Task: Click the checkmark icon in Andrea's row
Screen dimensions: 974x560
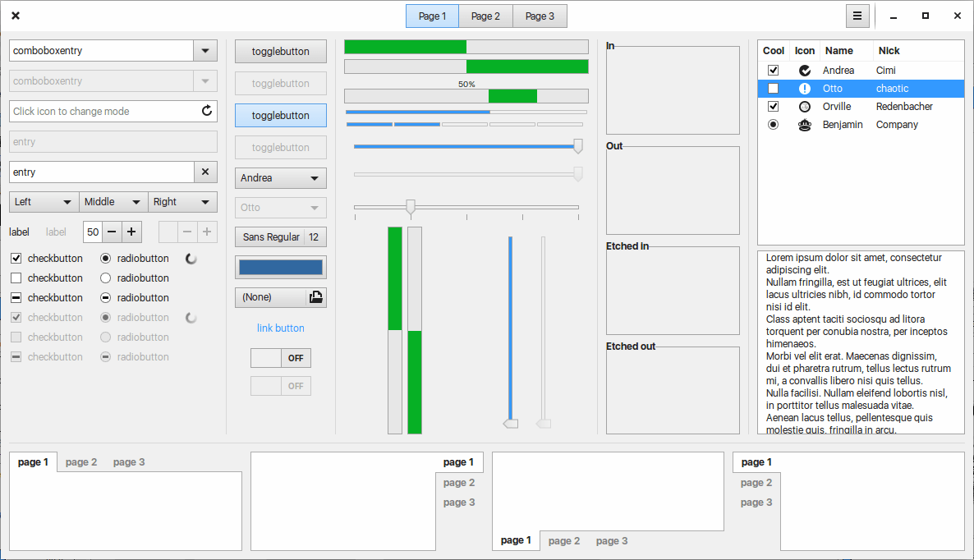Action: click(805, 70)
